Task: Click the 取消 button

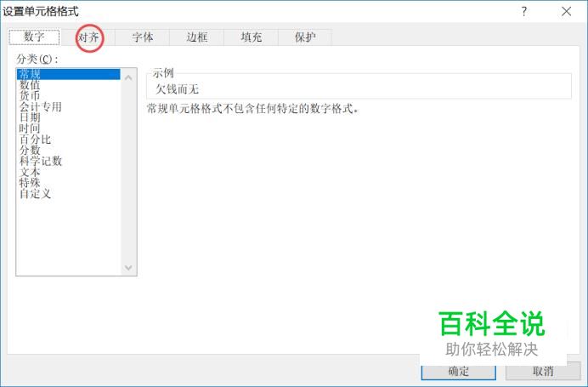Action: [x=543, y=371]
